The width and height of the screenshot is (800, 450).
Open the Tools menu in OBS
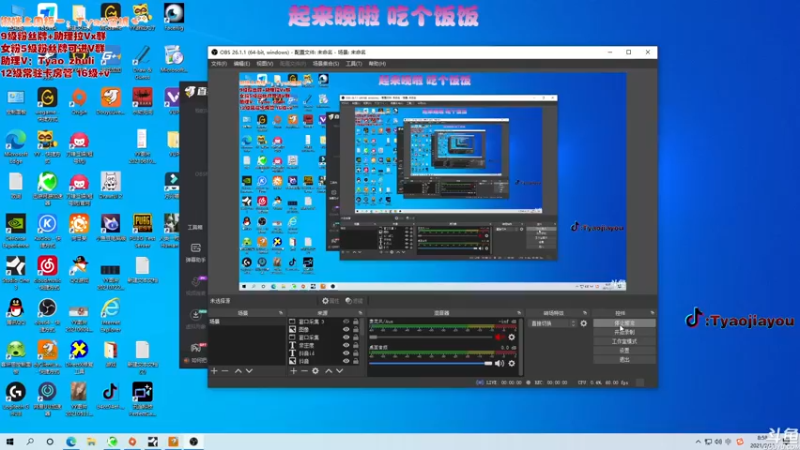click(x=354, y=64)
